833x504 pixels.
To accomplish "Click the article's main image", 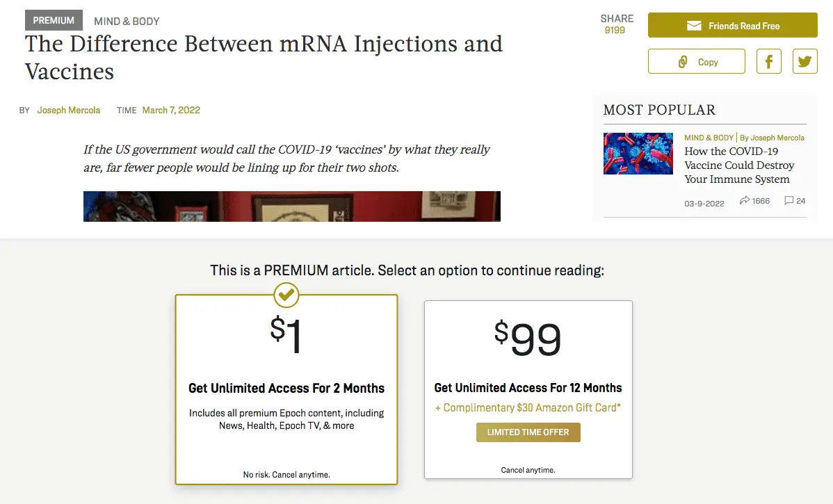I will click(x=291, y=206).
